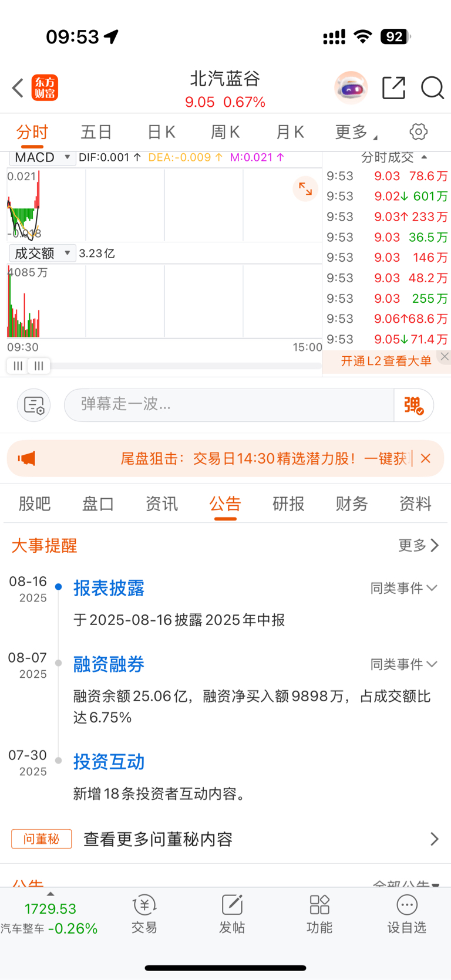
Task: Tap the trade row showing 9.02 601万
Action: point(387,196)
